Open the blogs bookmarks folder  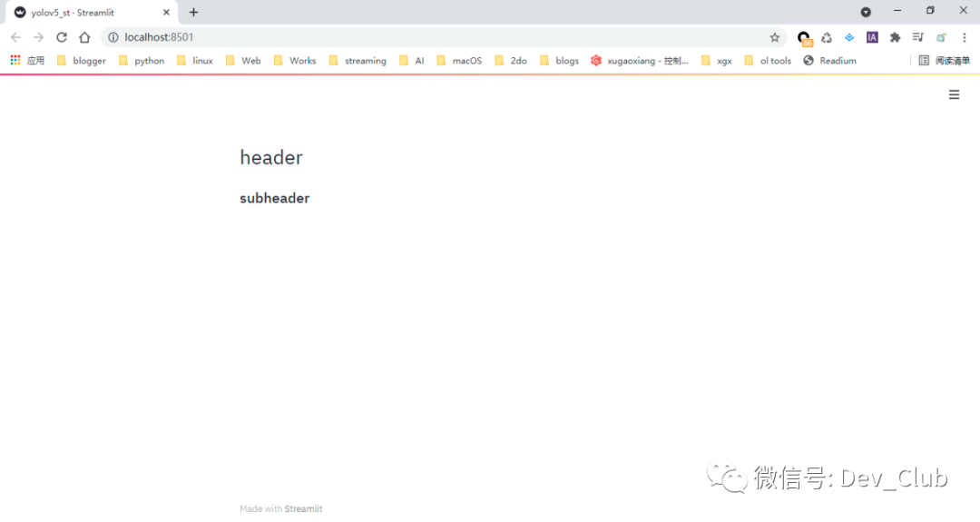tap(559, 61)
